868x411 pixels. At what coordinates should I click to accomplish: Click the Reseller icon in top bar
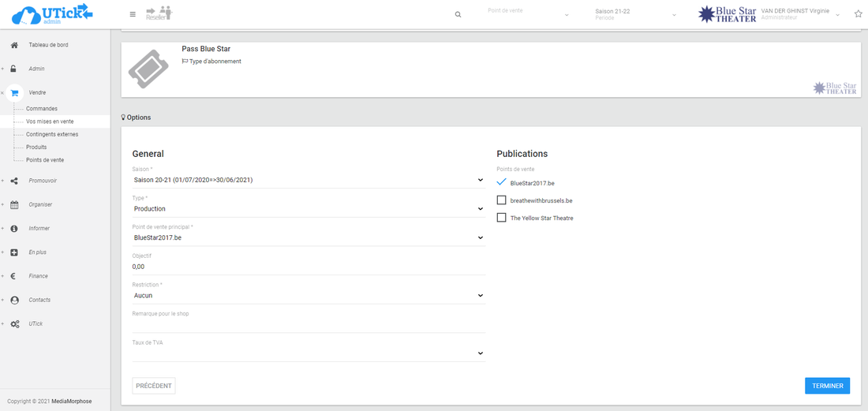159,13
